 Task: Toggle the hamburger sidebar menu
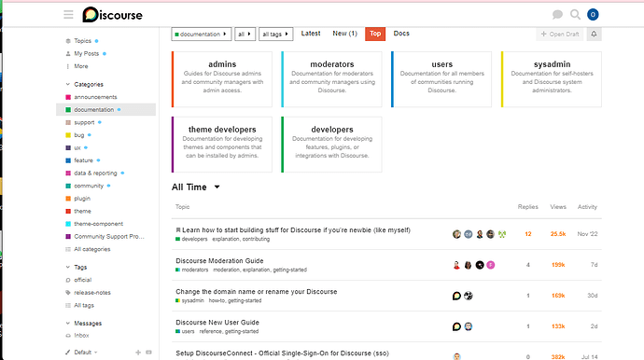tap(68, 15)
